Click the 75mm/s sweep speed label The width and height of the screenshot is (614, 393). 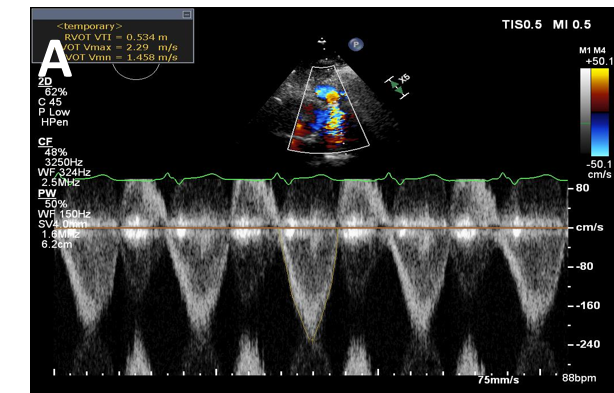pos(498,380)
